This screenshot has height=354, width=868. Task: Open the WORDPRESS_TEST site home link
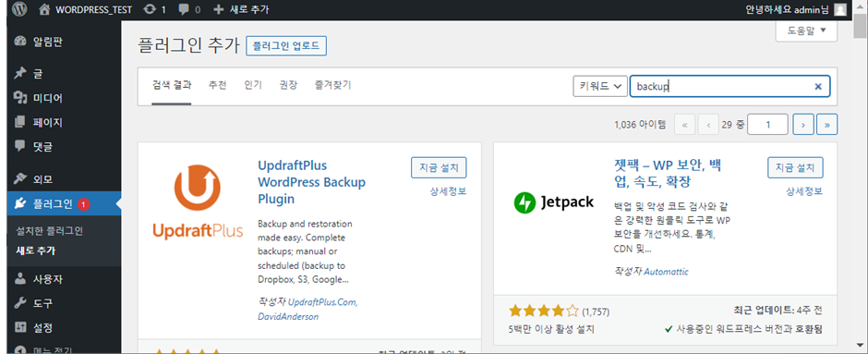[x=85, y=9]
